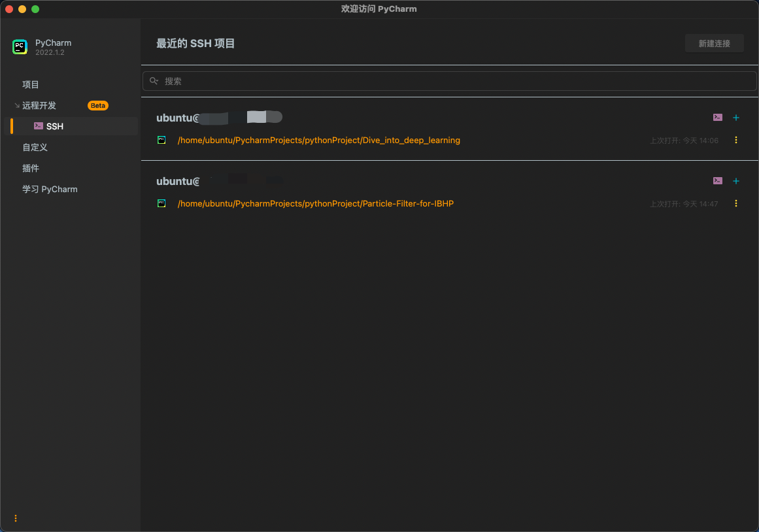Open 学习 PyCharm page
The width and height of the screenshot is (759, 532).
[x=50, y=190]
